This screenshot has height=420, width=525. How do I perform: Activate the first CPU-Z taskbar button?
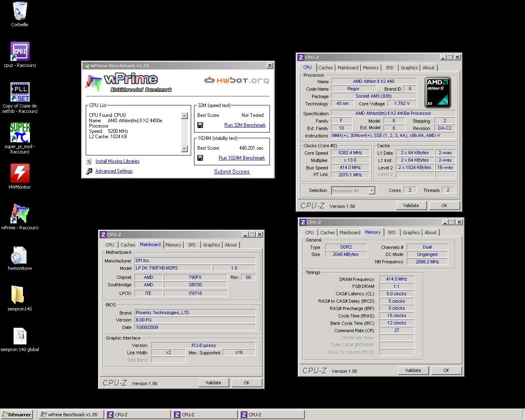click(138, 415)
